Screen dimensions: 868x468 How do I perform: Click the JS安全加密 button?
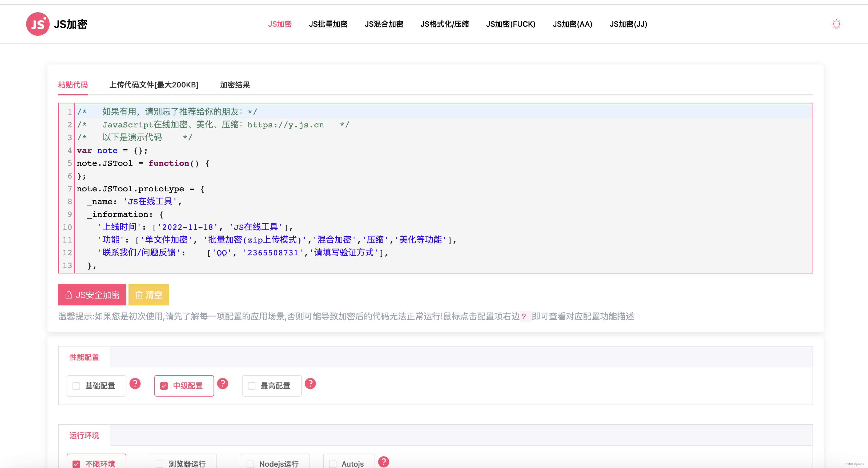(x=92, y=295)
